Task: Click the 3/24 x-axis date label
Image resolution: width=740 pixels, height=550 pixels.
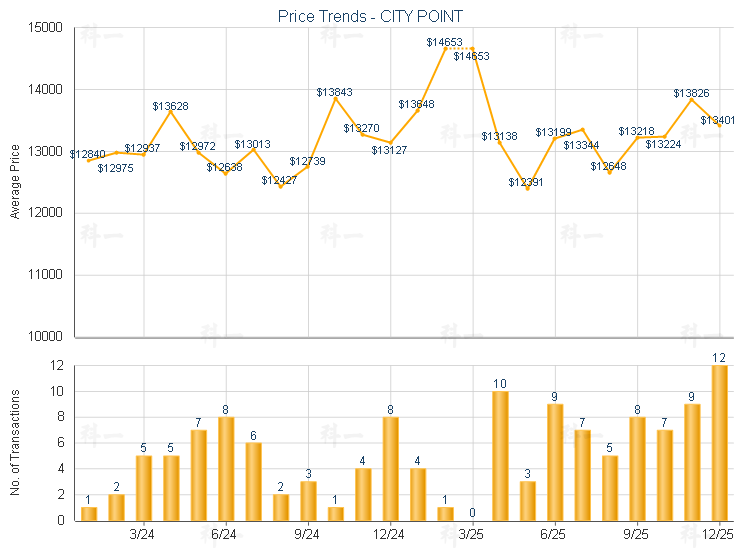Action: pyautogui.click(x=143, y=535)
